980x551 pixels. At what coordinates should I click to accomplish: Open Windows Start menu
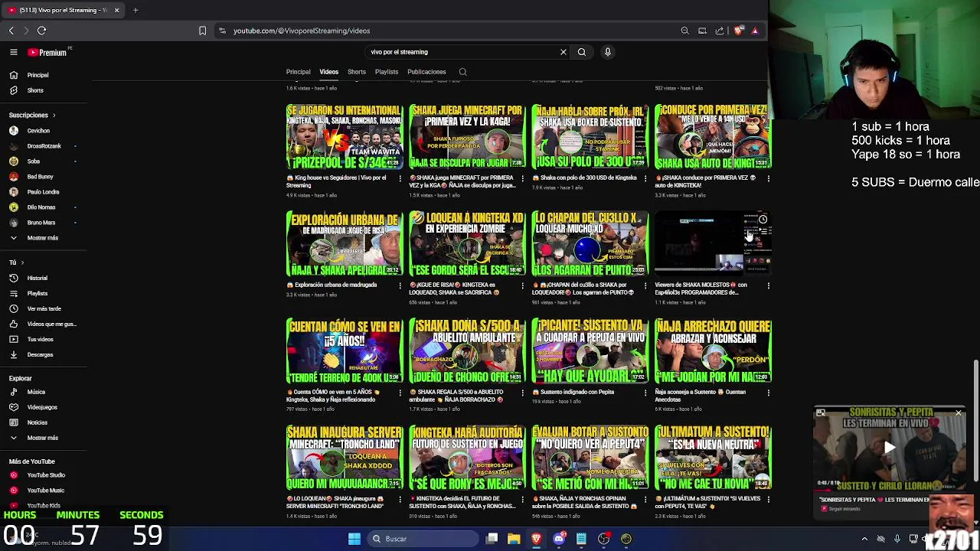click(354, 539)
